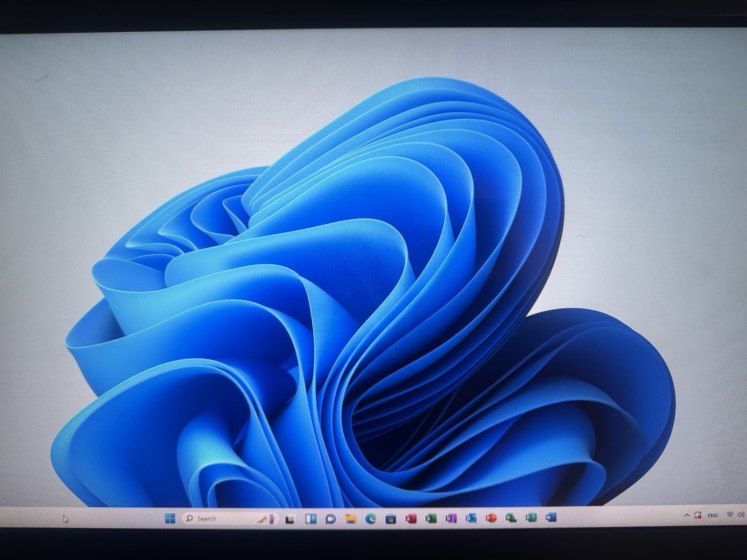Open the Windows Start menu

[170, 518]
